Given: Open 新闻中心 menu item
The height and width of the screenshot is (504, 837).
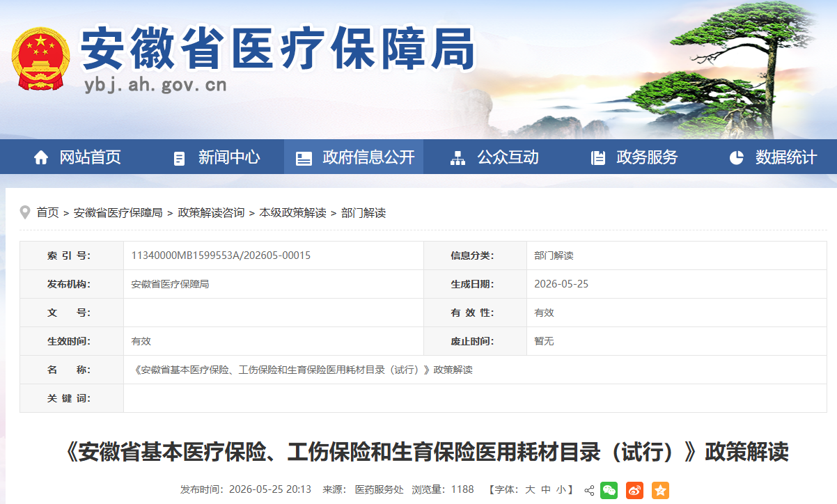Looking at the screenshot, I should click(x=229, y=157).
